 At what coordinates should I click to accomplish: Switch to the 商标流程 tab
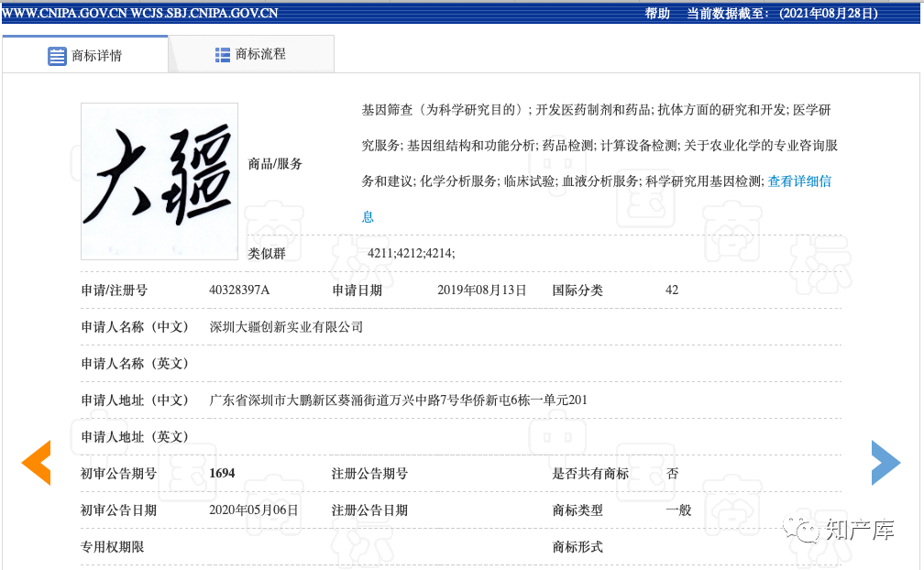[251, 55]
